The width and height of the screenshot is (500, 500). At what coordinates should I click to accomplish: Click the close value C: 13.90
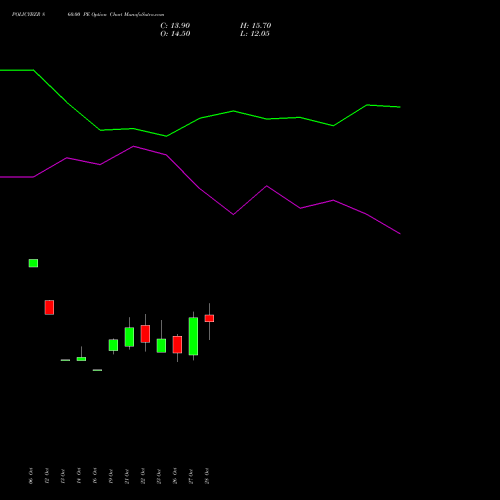(175, 26)
